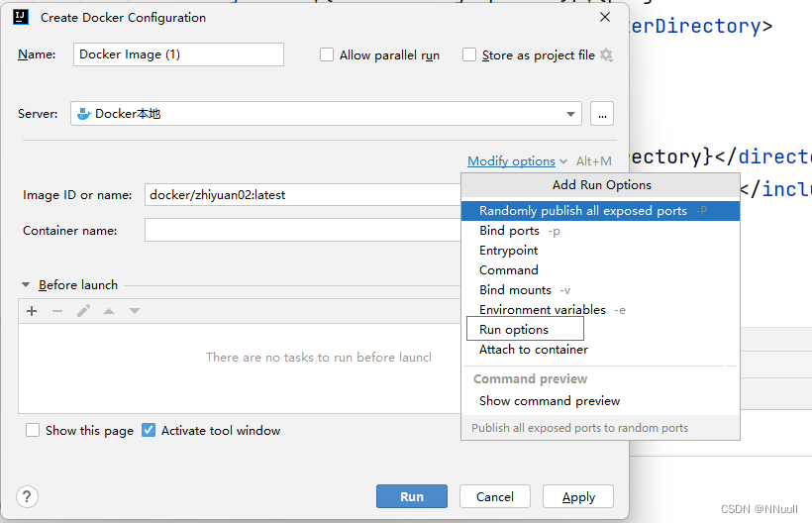Image resolution: width=812 pixels, height=523 pixels.
Task: Add a before launch task with plus icon
Action: [32, 311]
